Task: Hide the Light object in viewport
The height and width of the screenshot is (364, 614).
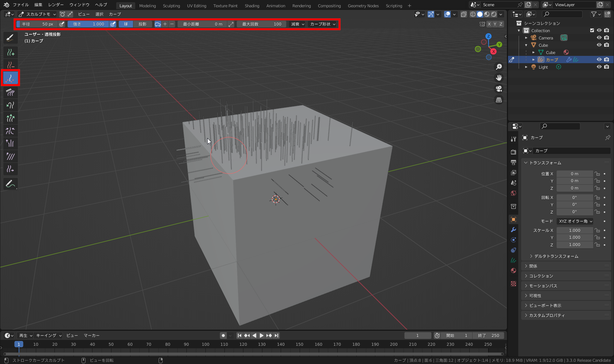Action: [x=599, y=67]
